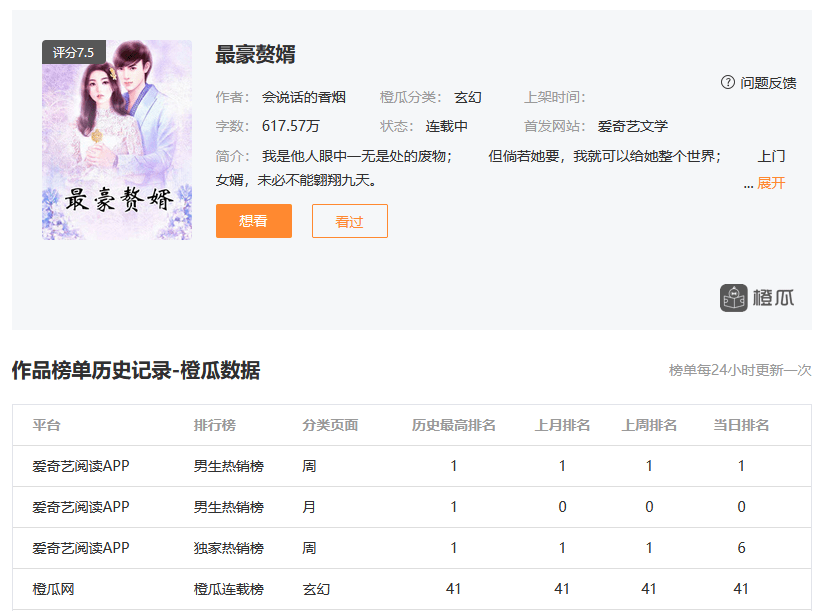Screen dimensions: 827x611
Task: Click the 当日排名 column header
Action: point(741,425)
